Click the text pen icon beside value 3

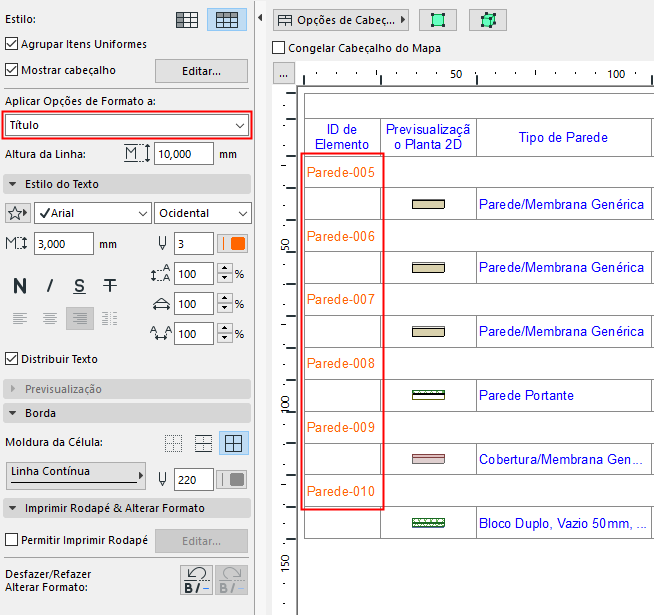[162, 244]
